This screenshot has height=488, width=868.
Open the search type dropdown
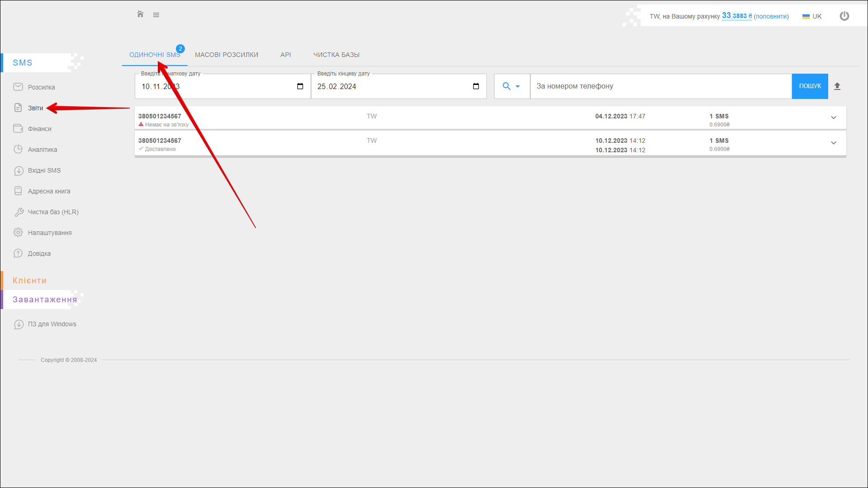coord(511,86)
